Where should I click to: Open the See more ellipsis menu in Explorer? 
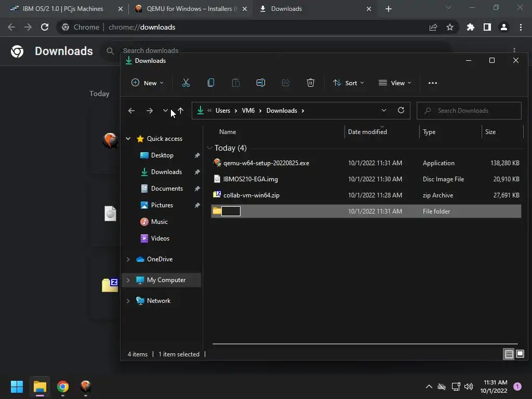[433, 83]
